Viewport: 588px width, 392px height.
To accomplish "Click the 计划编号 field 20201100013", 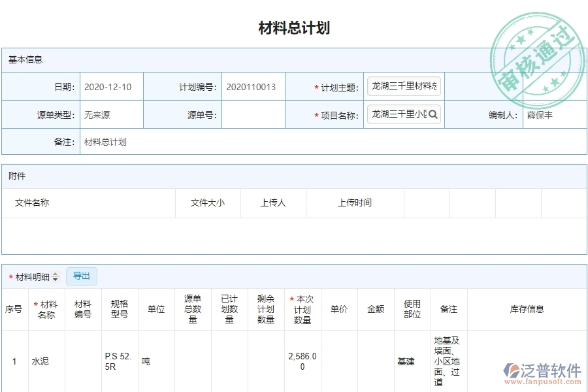I will tap(250, 86).
